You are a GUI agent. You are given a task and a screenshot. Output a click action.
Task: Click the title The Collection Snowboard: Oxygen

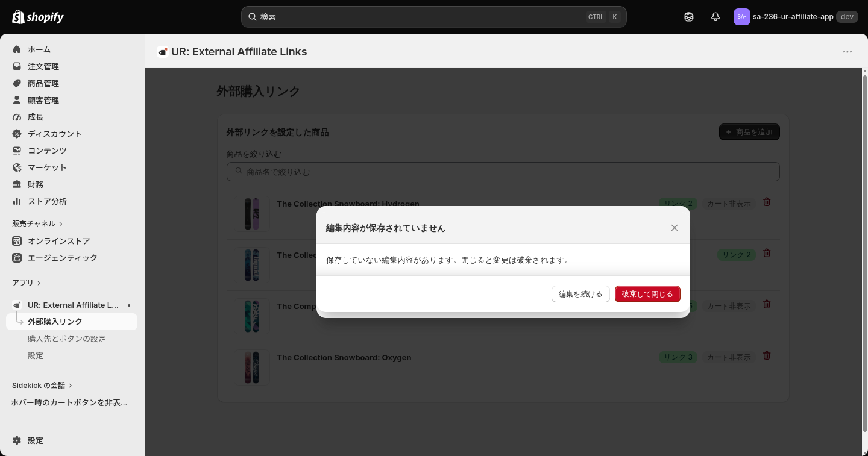coord(344,357)
